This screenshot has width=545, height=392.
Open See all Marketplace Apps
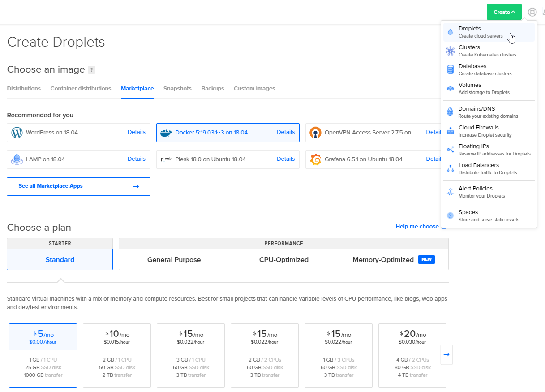78,186
